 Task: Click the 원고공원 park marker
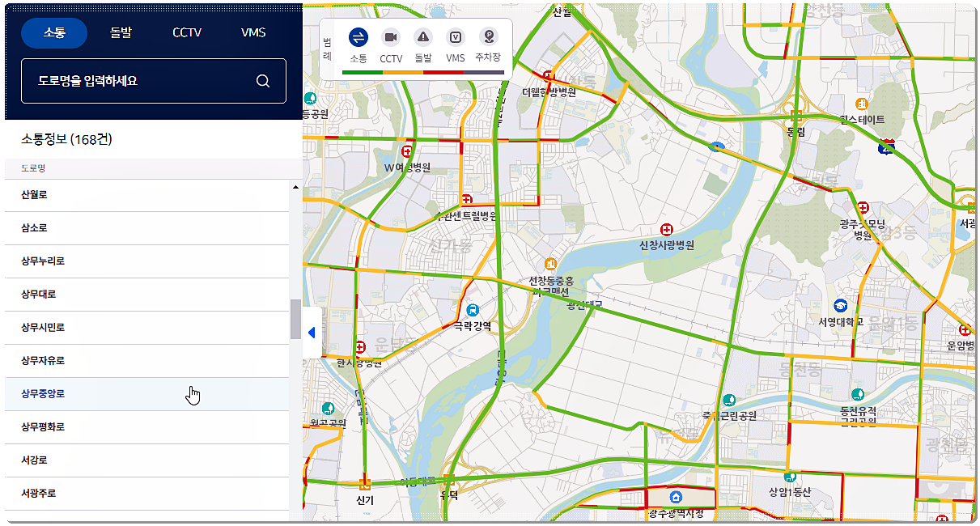tap(328, 409)
